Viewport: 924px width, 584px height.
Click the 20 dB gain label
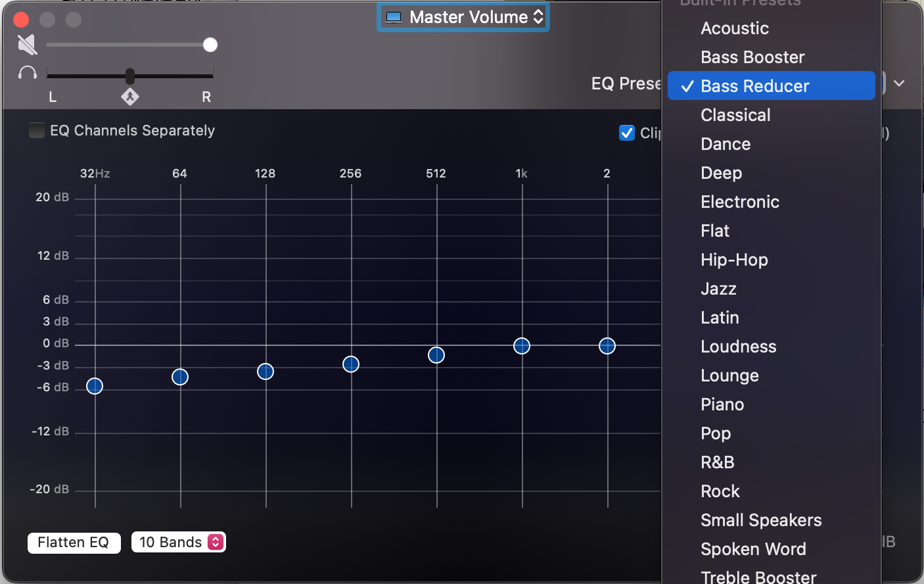[52, 197]
